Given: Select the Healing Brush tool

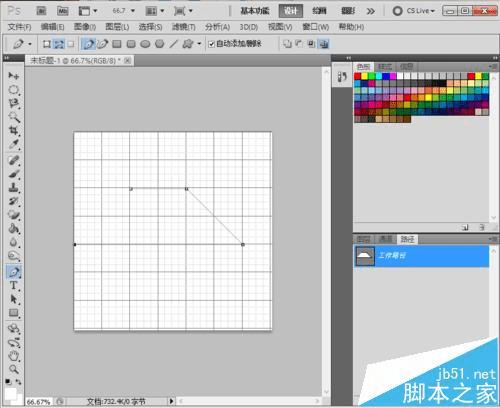Looking at the screenshot, I should [13, 161].
